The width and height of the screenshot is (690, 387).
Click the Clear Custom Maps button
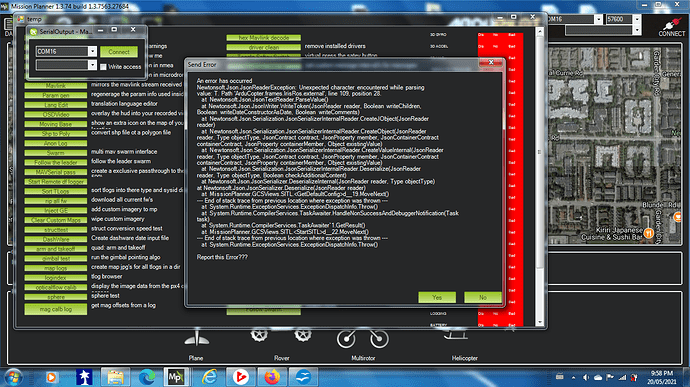point(56,220)
